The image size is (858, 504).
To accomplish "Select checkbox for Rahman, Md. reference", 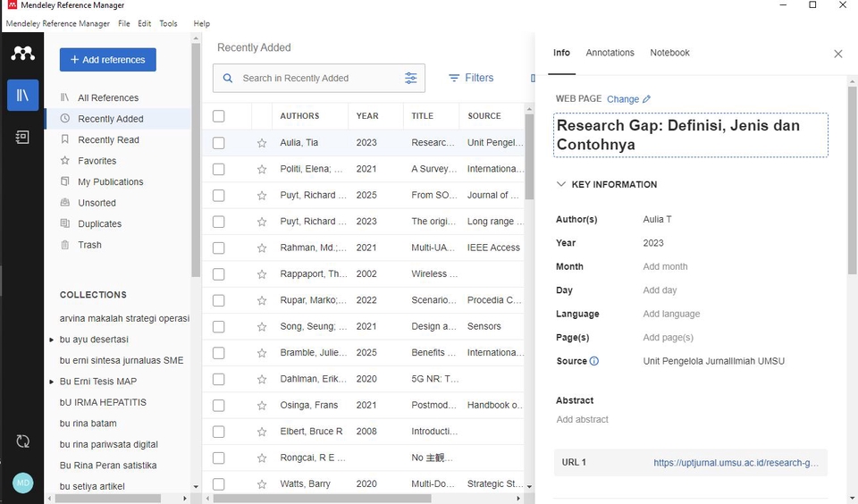I will 219,248.
